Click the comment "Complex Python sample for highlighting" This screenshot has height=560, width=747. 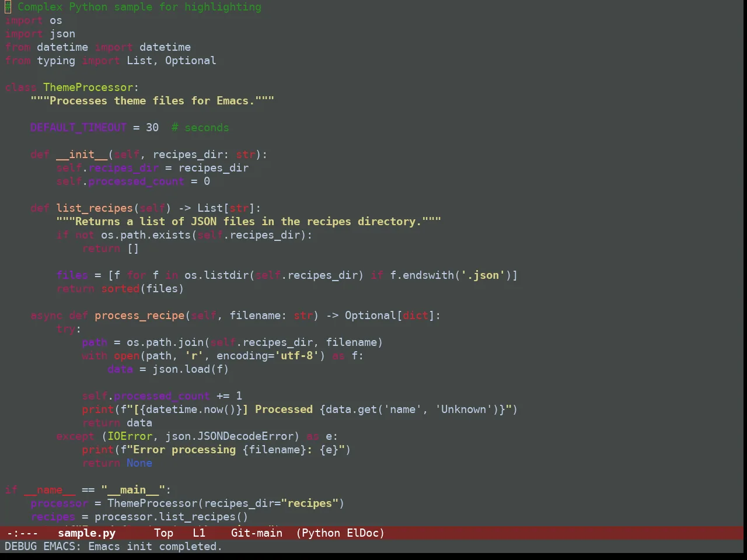point(139,7)
